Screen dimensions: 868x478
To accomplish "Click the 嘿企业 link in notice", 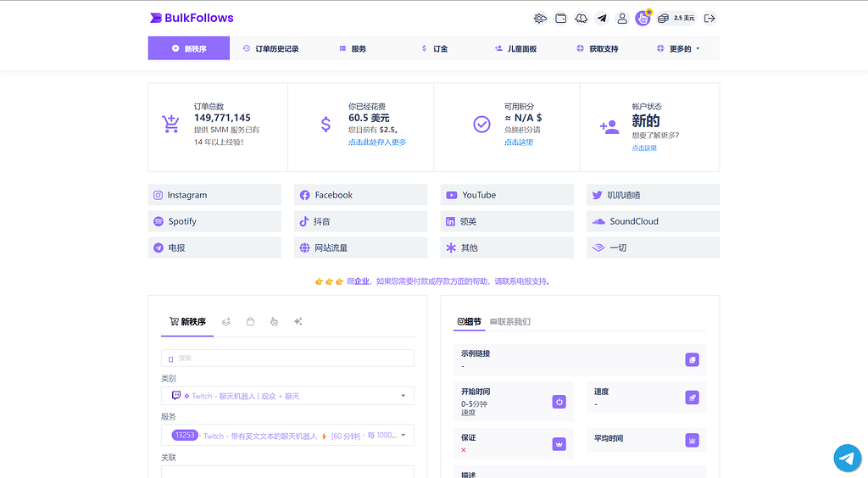I will coord(359,281).
